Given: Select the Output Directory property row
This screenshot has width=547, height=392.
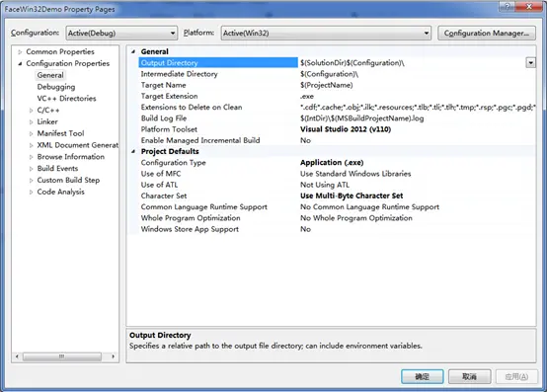Looking at the screenshot, I should click(x=218, y=63).
